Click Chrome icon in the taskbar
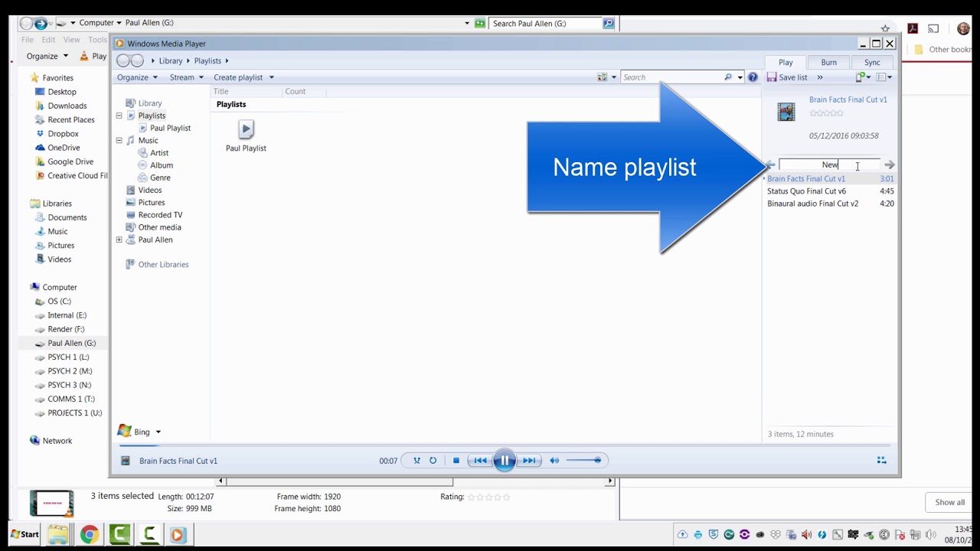The height and width of the screenshot is (551, 980). point(89,534)
